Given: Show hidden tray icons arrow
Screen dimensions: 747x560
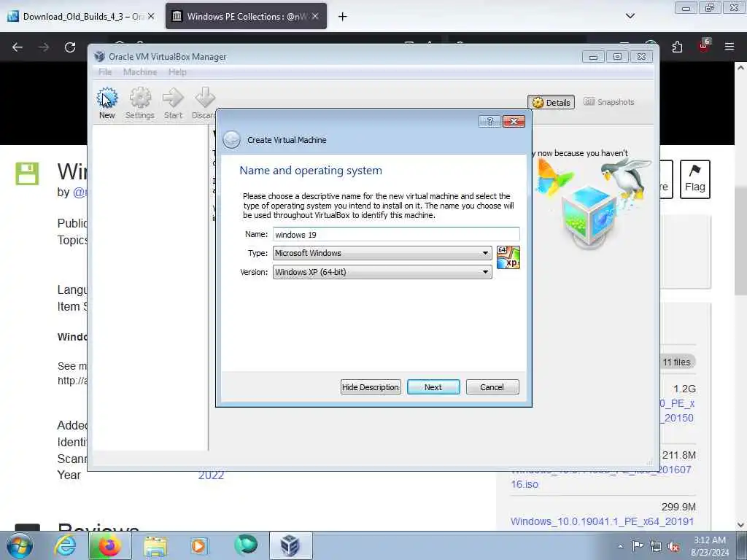Looking at the screenshot, I should pyautogui.click(x=620, y=546).
